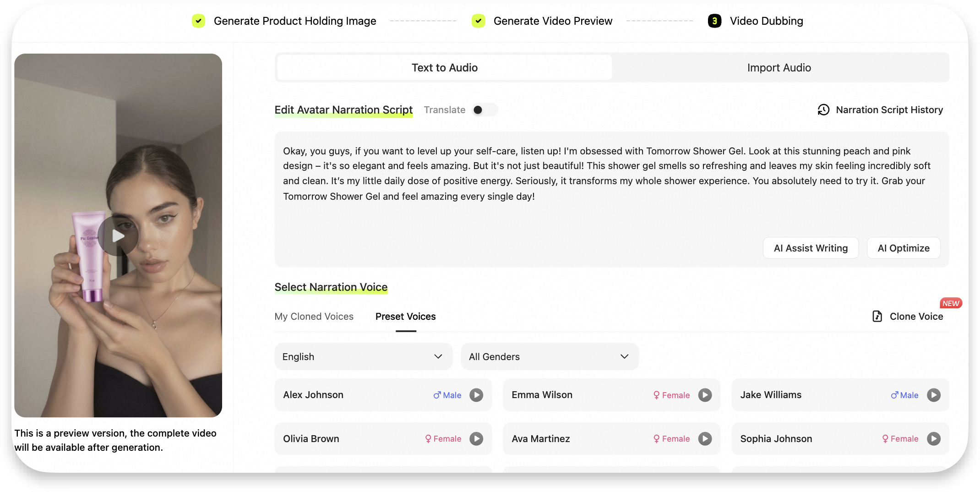Image resolution: width=980 pixels, height=492 pixels.
Task: Enable the Translate toggle
Action: pyautogui.click(x=484, y=109)
